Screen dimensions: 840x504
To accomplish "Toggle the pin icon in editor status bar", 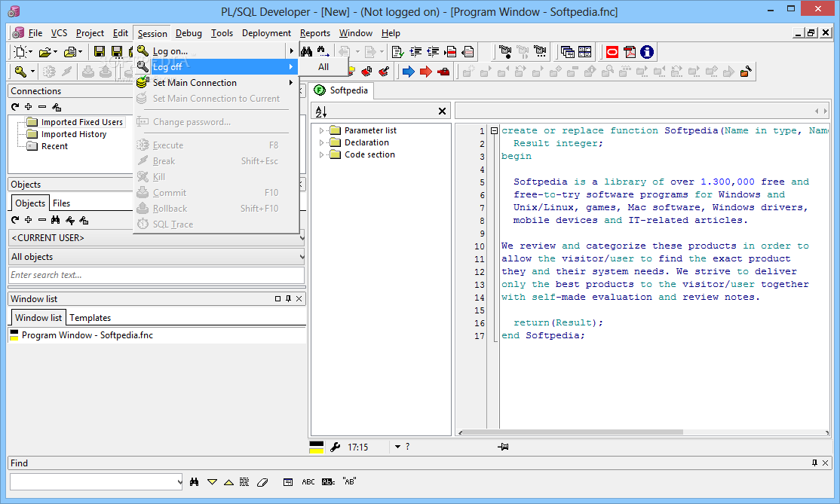I will click(x=503, y=447).
